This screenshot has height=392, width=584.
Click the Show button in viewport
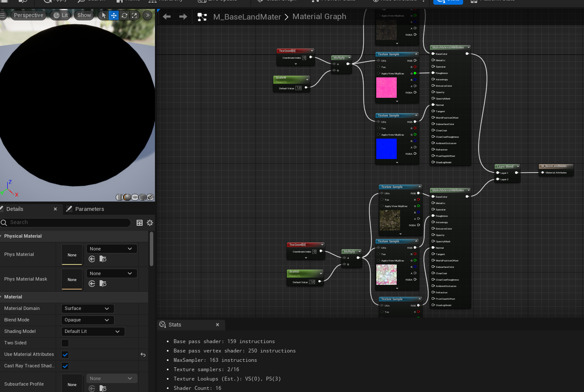[x=84, y=15]
